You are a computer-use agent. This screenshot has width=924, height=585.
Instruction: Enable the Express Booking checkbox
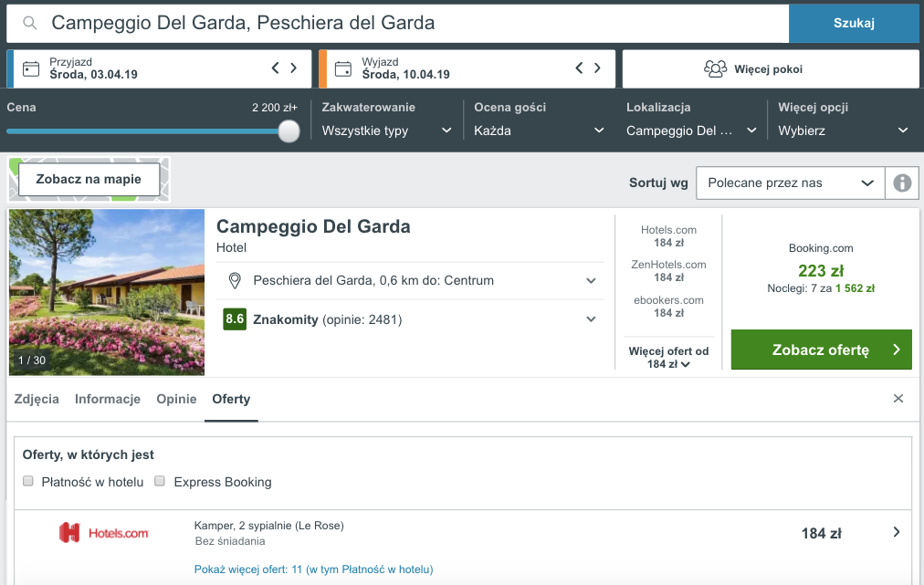pos(160,481)
